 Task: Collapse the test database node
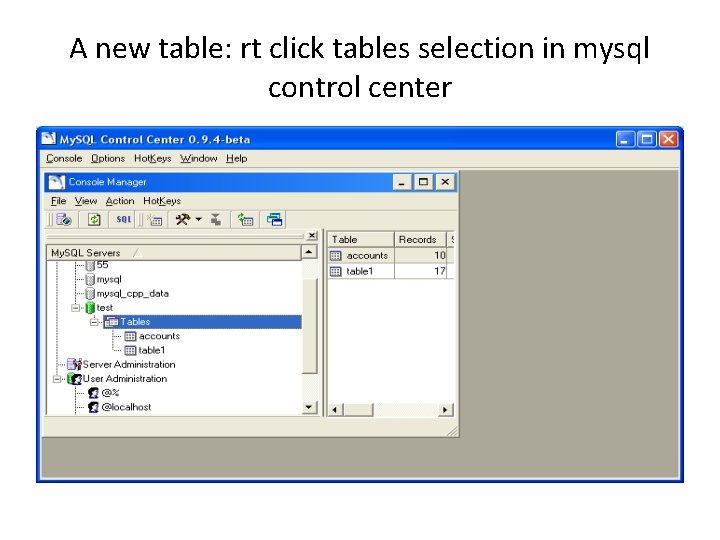(76, 308)
